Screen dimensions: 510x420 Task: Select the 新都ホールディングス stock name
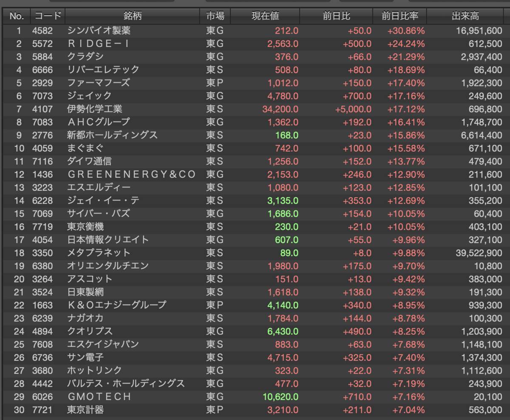pyautogui.click(x=112, y=135)
